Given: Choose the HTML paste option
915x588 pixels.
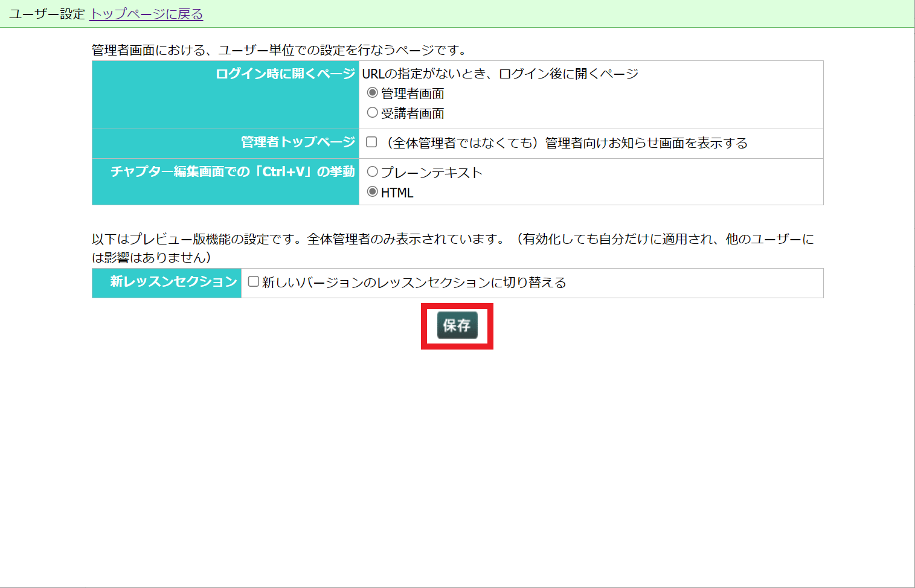Looking at the screenshot, I should (373, 191).
